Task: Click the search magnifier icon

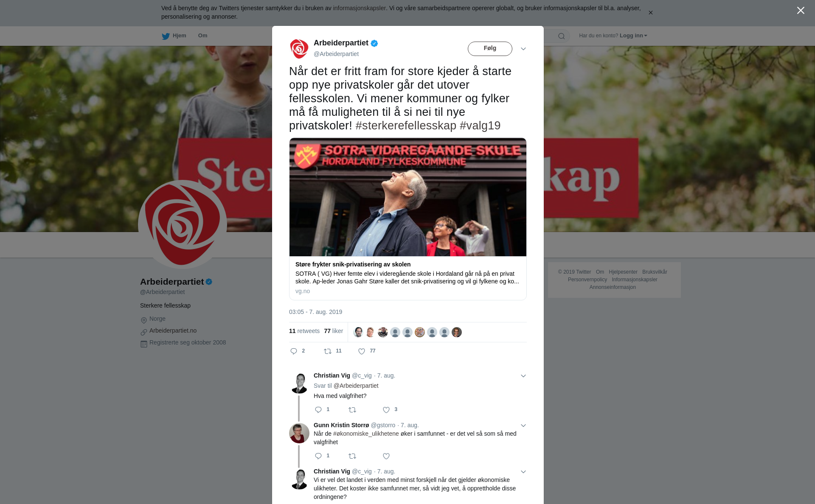Action: pos(562,36)
